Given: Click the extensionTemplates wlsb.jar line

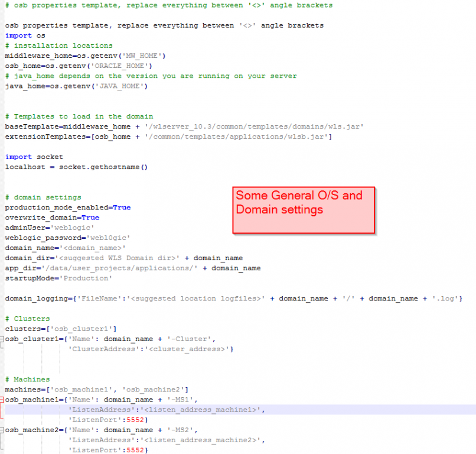Looking at the screenshot, I should (x=168, y=137).
